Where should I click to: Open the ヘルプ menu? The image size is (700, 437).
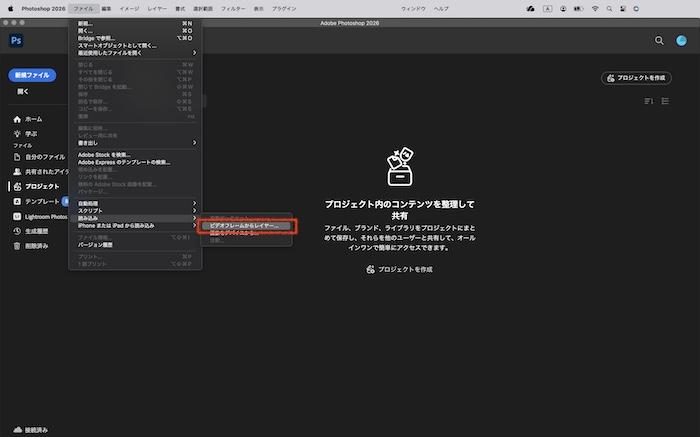442,8
